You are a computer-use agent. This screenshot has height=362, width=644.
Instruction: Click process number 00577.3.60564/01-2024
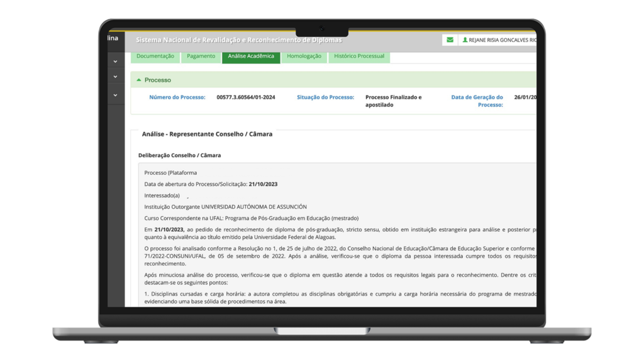pyautogui.click(x=246, y=97)
